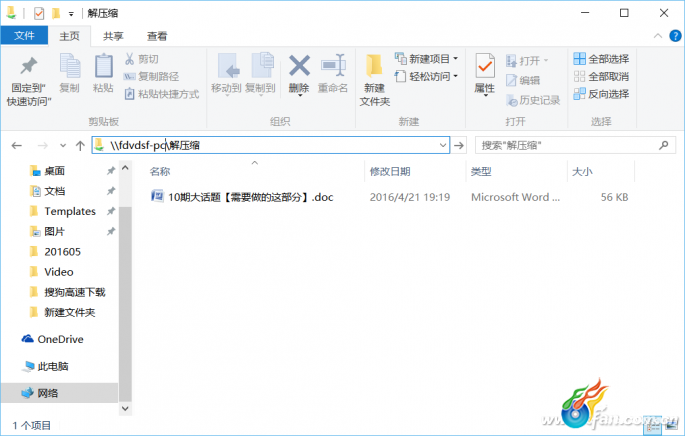Click the Forward navigation arrow
The image size is (685, 436).
point(42,145)
